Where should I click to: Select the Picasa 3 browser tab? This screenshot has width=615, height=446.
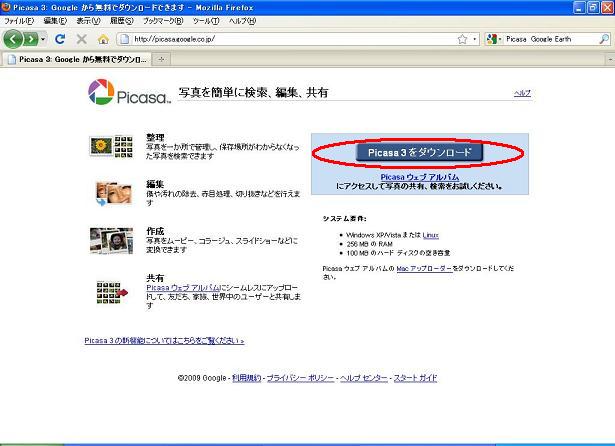pyautogui.click(x=76, y=59)
